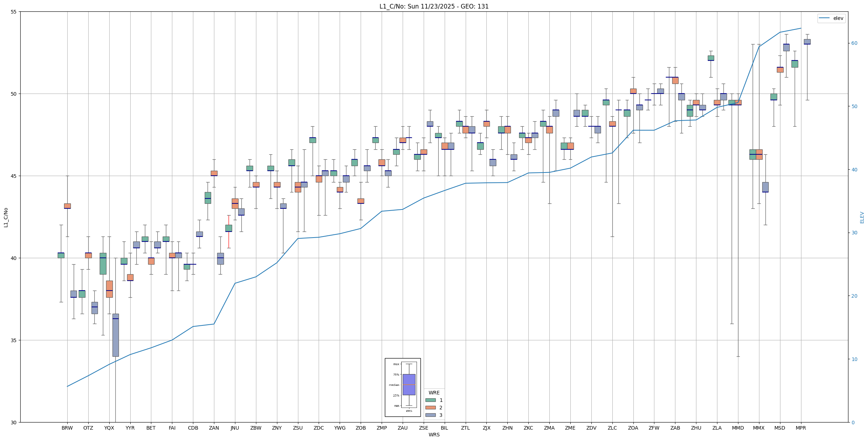Click the blue-gray WRE 3 legend swatch

(430, 415)
